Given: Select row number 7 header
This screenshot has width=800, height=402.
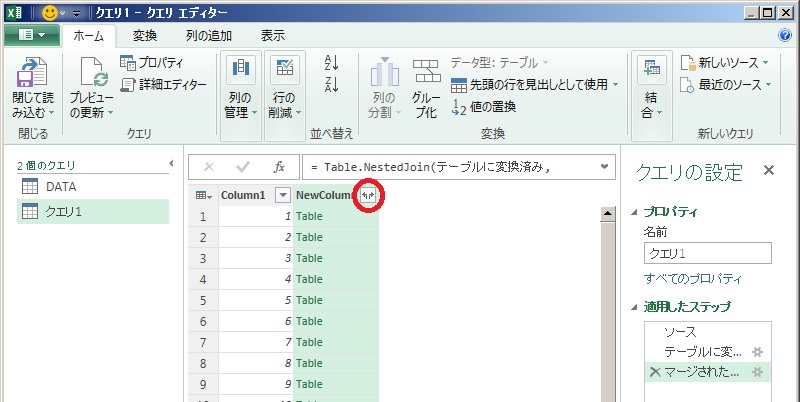Looking at the screenshot, I should click(x=203, y=342).
